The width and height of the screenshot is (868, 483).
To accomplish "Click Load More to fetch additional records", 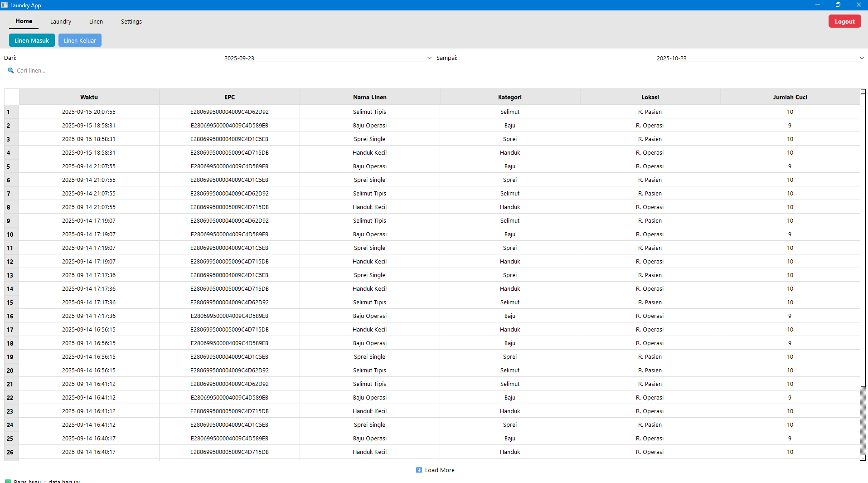I will point(439,470).
